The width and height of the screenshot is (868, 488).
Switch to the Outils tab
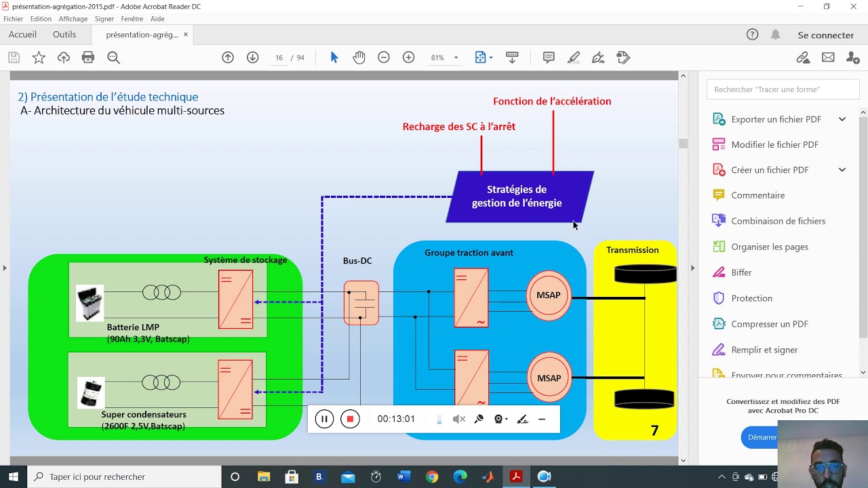[x=64, y=35]
